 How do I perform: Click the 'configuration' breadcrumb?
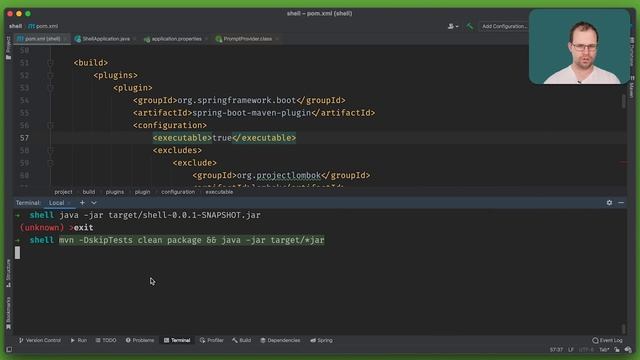(x=178, y=192)
